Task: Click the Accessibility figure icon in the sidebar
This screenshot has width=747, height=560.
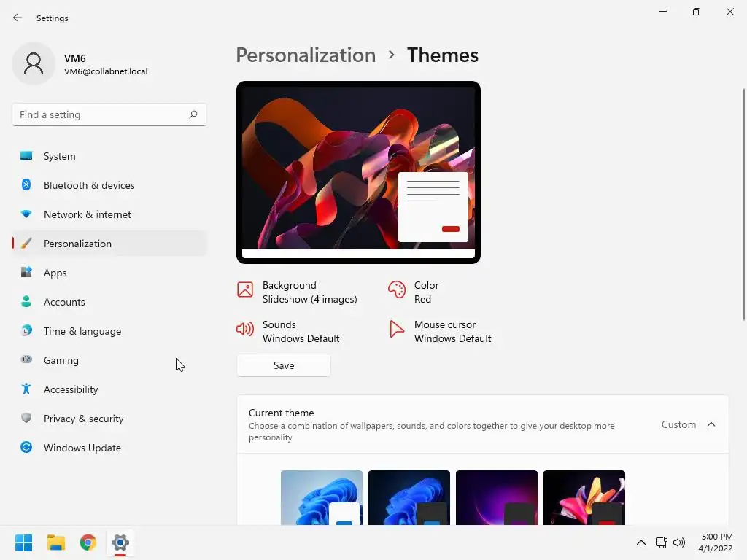Action: [26, 389]
